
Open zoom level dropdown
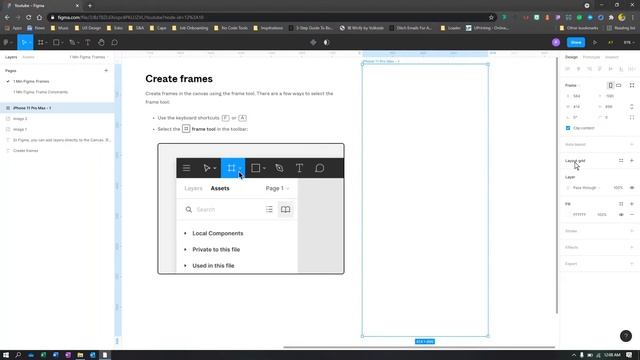coord(628,42)
